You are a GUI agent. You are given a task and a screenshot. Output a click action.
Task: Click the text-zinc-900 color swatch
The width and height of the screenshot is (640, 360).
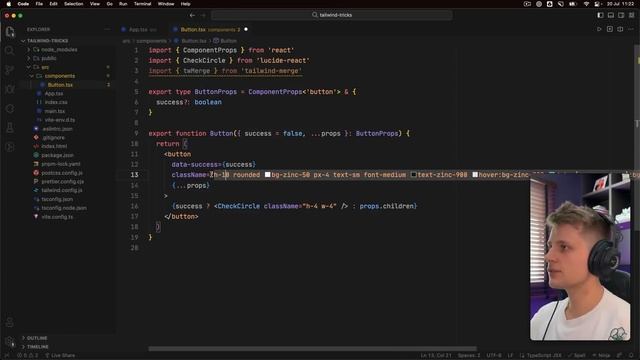[413, 175]
